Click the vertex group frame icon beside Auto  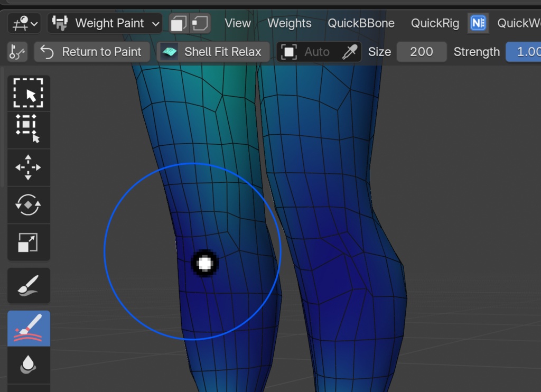pos(289,52)
